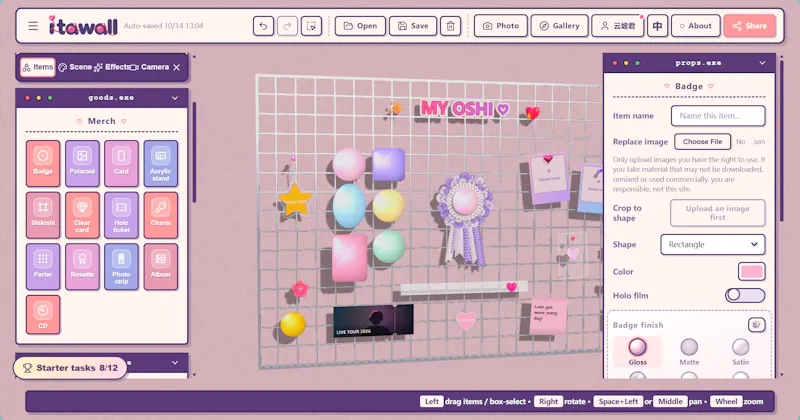Add a CD item
800x420 pixels.
43,314
